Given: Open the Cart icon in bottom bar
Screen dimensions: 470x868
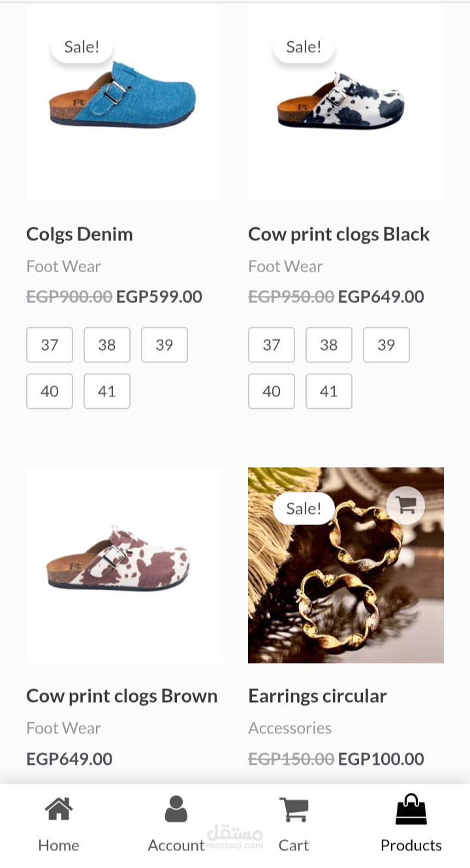Looking at the screenshot, I should 294,810.
